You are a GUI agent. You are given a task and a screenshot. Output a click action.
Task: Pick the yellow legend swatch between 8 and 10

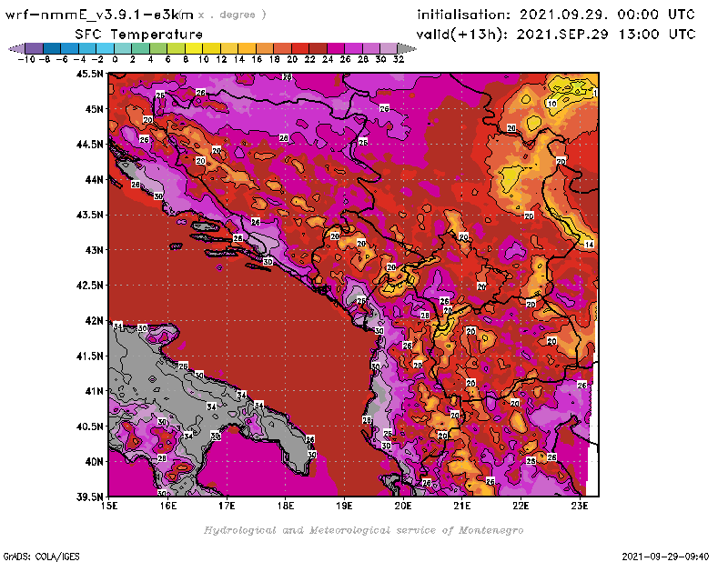point(194,48)
